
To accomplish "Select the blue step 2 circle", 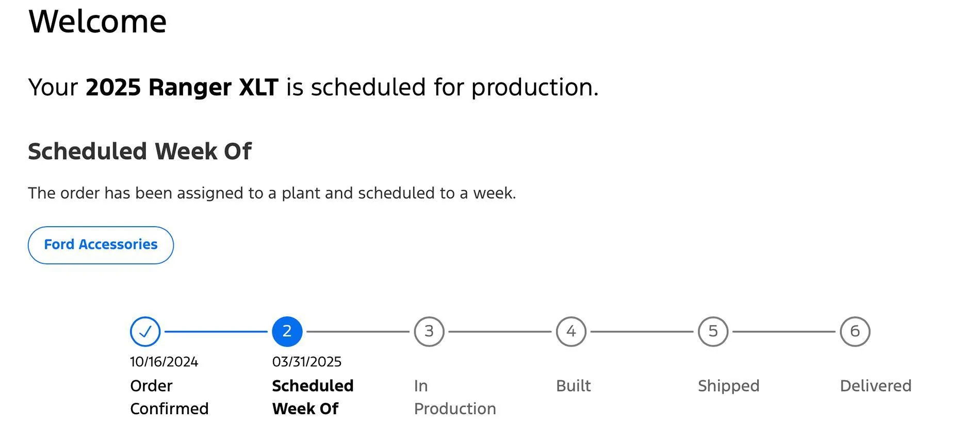I will 287,331.
